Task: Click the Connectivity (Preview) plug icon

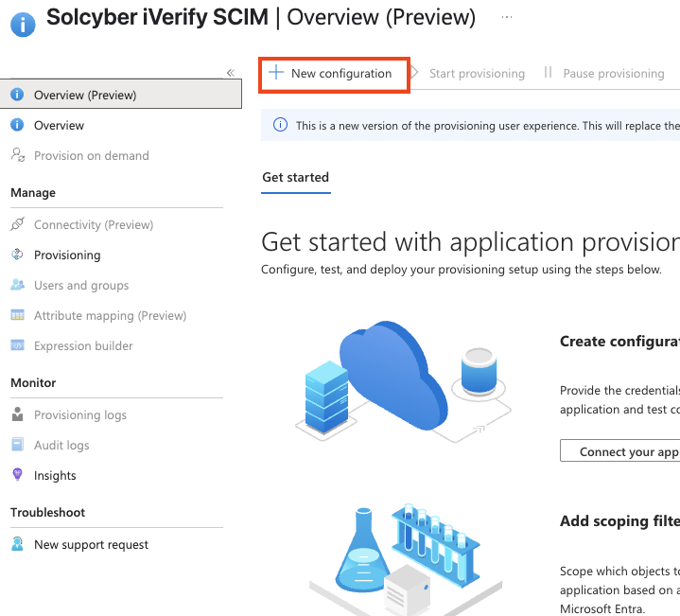Action: 17,225
